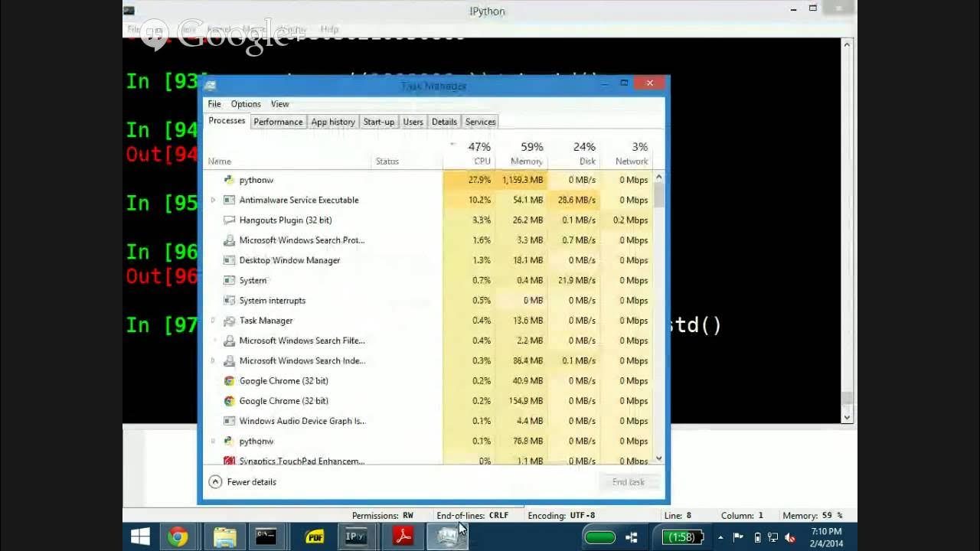Open the View menu in Task Manager

tap(279, 104)
